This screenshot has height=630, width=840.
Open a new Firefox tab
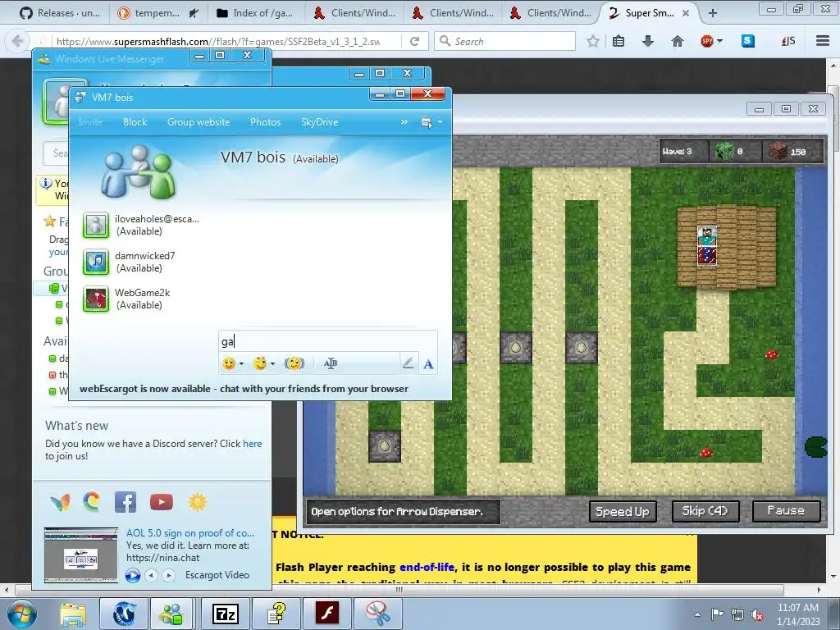point(713,13)
